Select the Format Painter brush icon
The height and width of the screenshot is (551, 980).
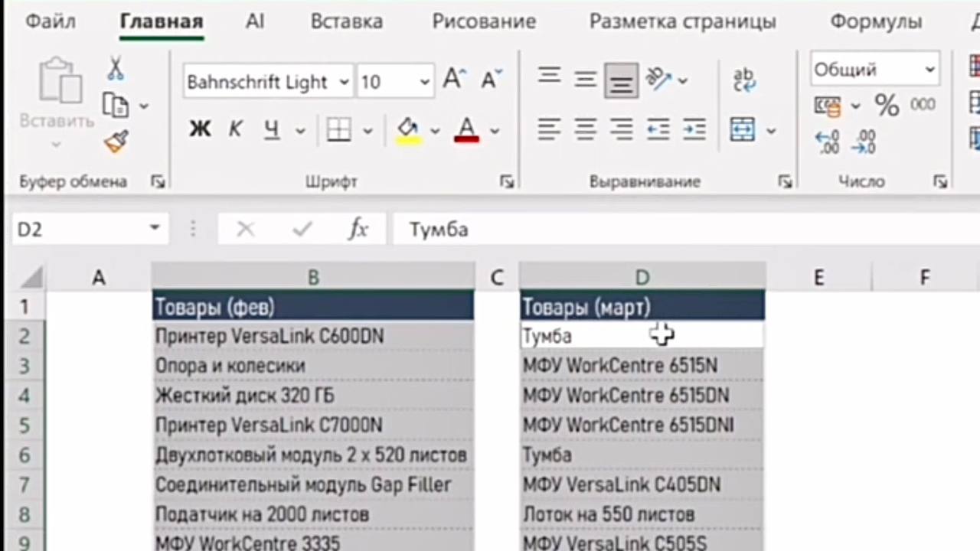(x=116, y=141)
